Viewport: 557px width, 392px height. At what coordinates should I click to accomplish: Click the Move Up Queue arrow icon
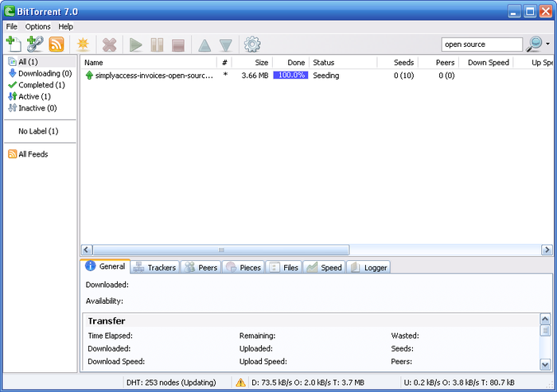click(204, 45)
